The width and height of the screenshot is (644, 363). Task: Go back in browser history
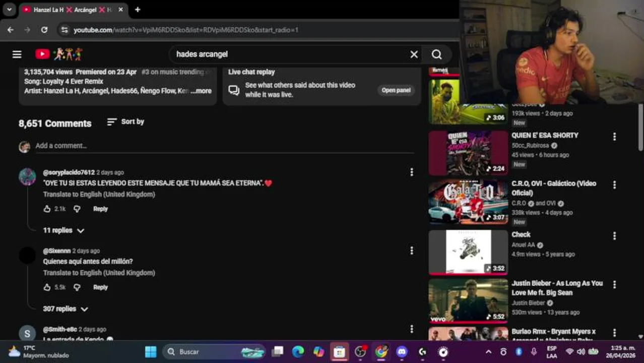tap(10, 30)
